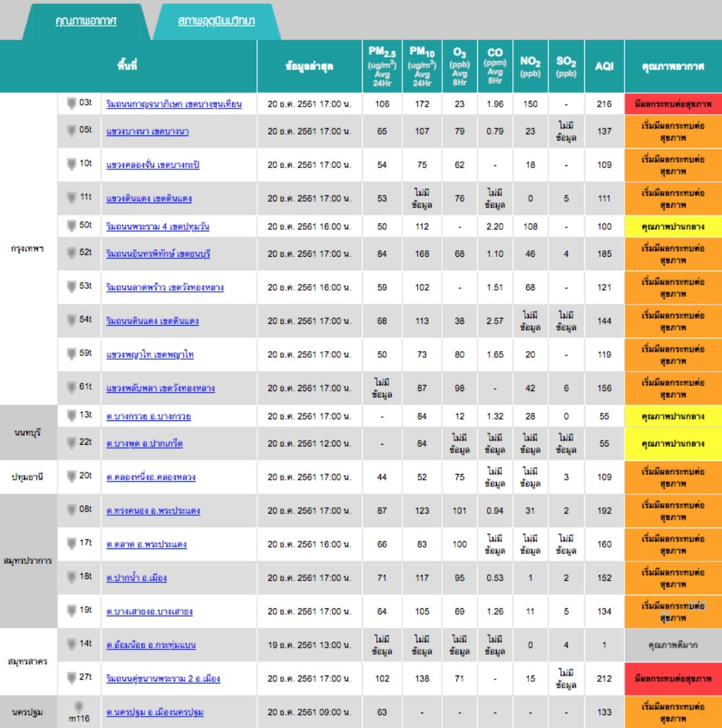Click the station 17t marker icon
722x728 pixels.
click(71, 543)
